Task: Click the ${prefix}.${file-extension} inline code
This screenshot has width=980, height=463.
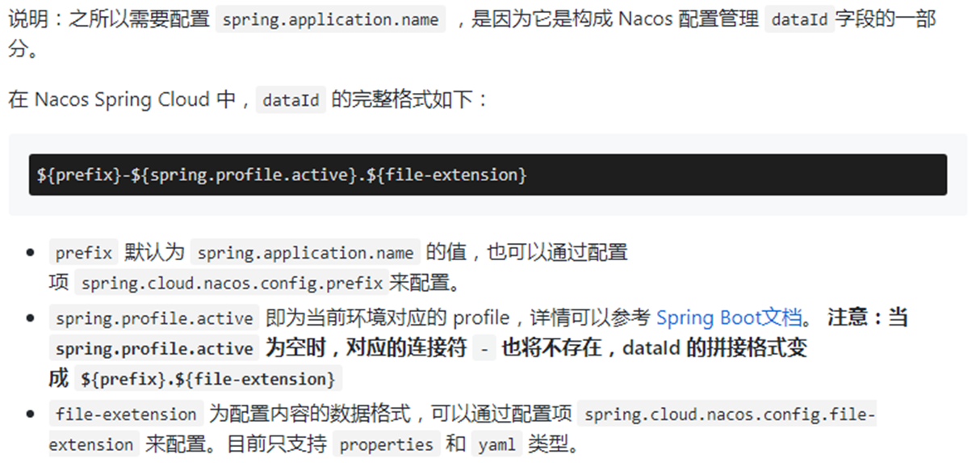Action: click(x=208, y=379)
